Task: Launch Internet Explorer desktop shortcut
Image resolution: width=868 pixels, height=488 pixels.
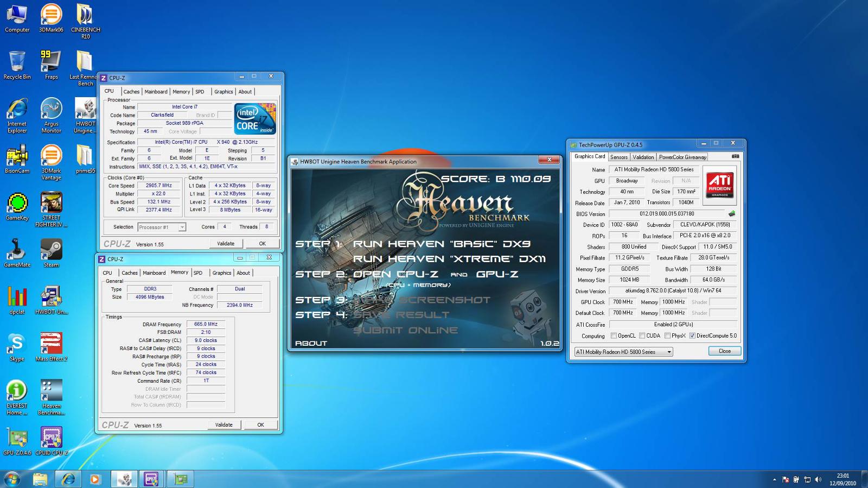Action: tap(17, 116)
